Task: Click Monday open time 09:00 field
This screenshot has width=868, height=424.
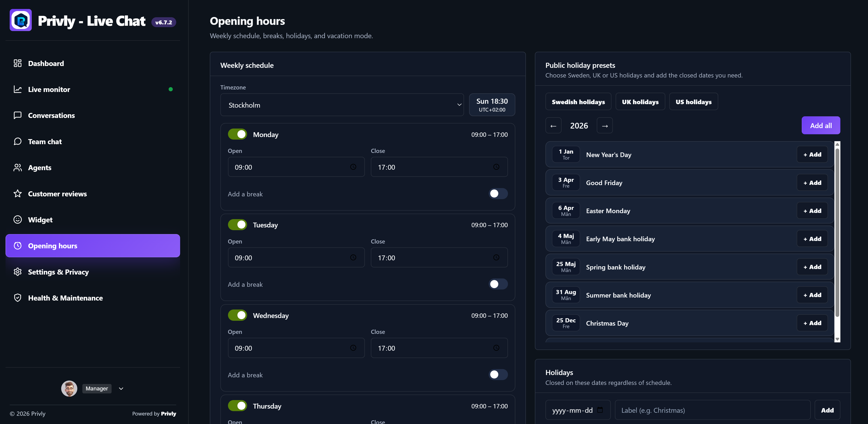Action: pyautogui.click(x=296, y=167)
